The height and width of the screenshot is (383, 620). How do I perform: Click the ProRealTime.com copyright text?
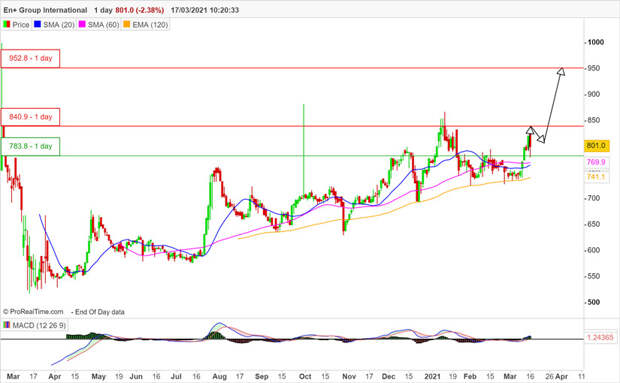click(x=33, y=312)
